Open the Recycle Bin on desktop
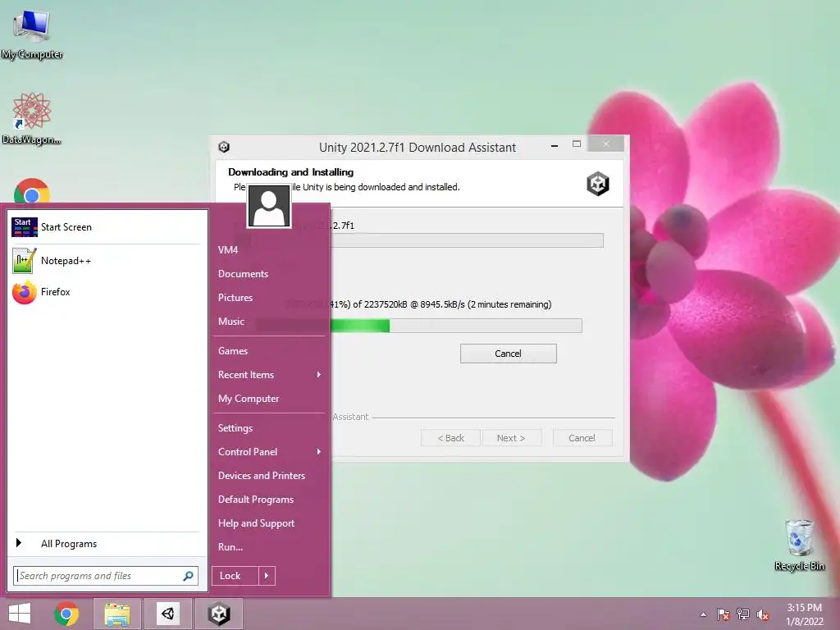This screenshot has height=630, width=840. (799, 545)
